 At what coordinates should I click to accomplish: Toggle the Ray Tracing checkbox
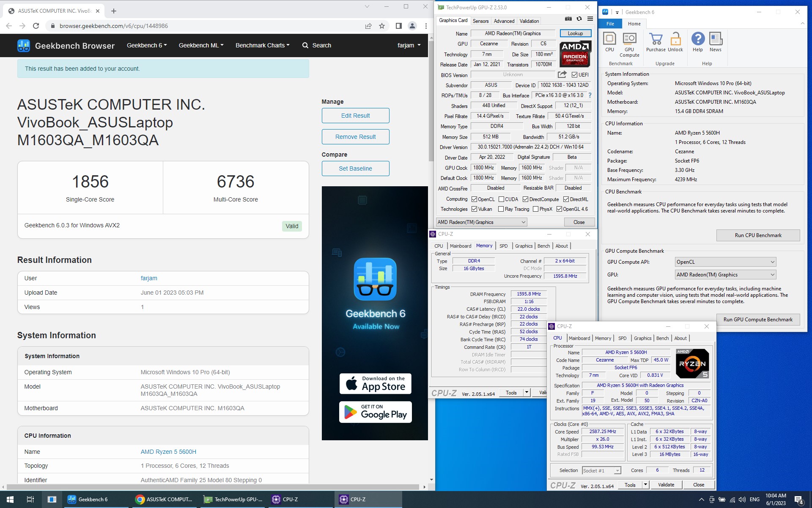click(x=501, y=209)
